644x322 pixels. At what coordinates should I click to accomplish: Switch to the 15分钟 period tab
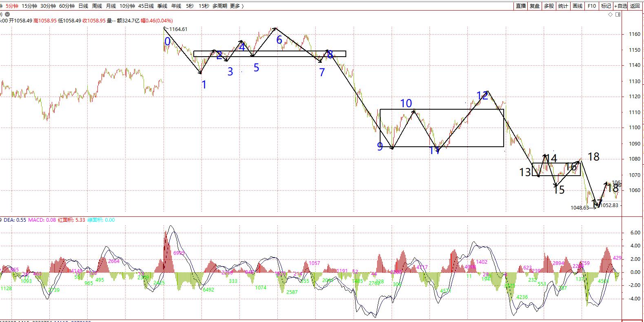[x=29, y=6]
